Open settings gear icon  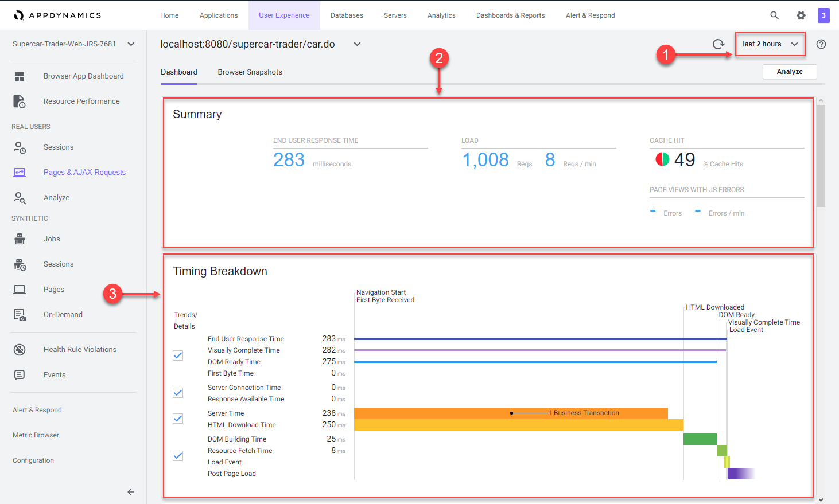801,15
